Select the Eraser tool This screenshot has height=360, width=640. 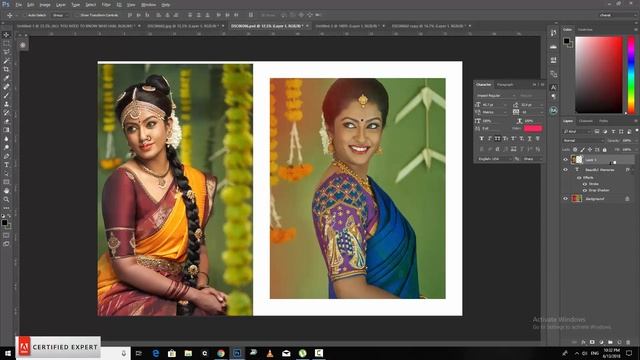click(6, 121)
